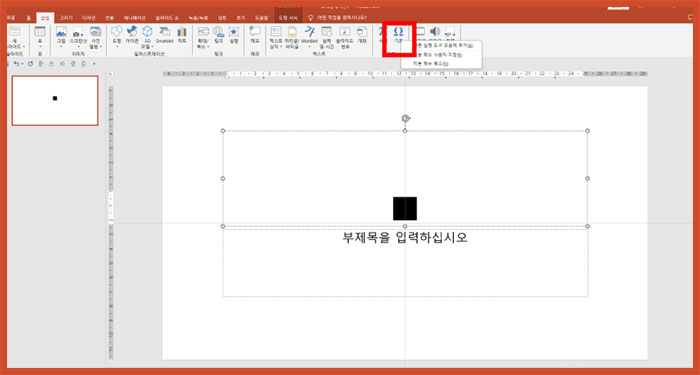Add a comment with the 메모 icon
Screen dimensions: 700x375
coord(255,31)
